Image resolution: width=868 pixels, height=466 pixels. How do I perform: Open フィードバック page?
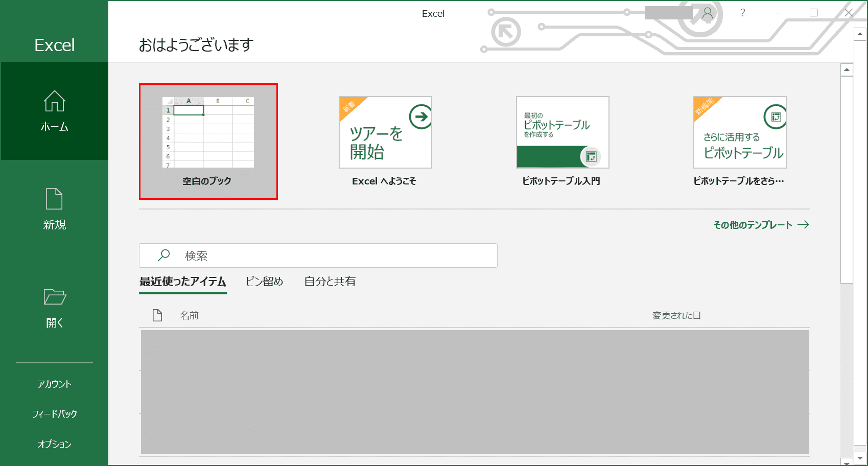54,414
